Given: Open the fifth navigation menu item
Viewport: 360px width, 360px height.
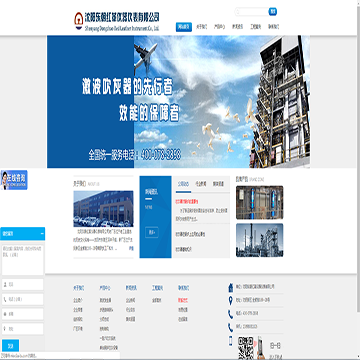Looking at the screenshot, I should (255, 27).
